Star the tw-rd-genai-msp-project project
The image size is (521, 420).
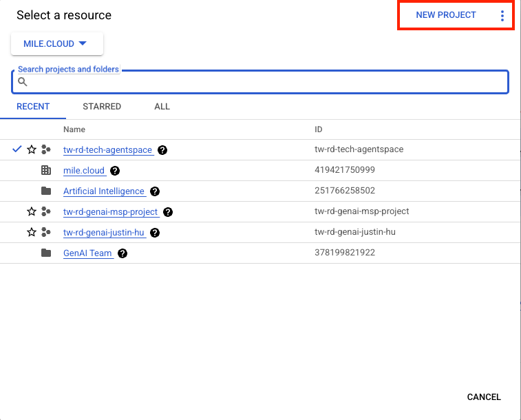[x=31, y=212]
